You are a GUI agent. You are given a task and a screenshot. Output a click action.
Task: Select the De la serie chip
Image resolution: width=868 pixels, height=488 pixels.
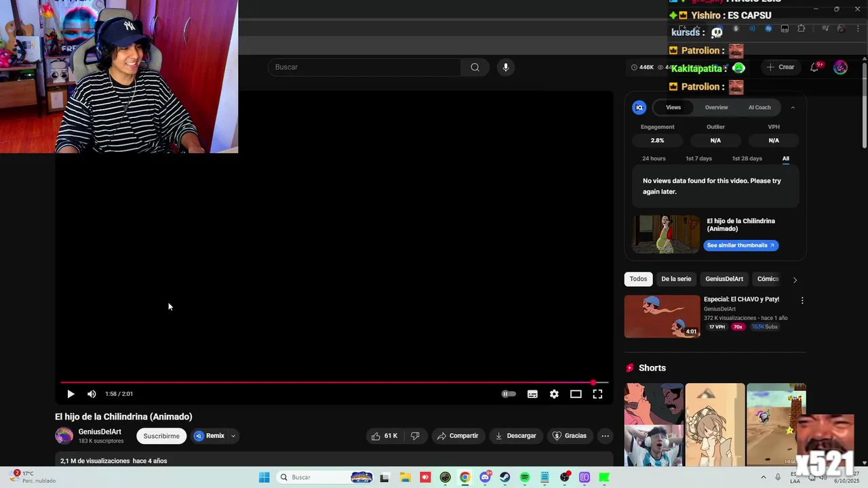676,279
